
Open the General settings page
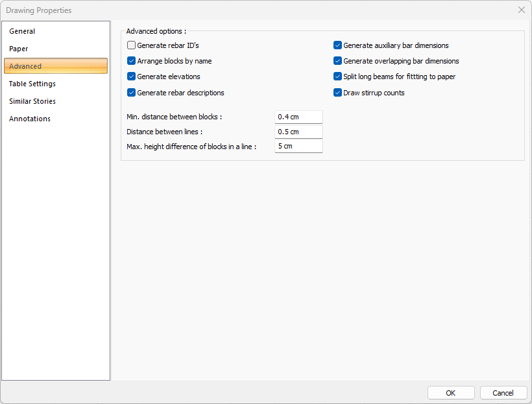click(23, 31)
